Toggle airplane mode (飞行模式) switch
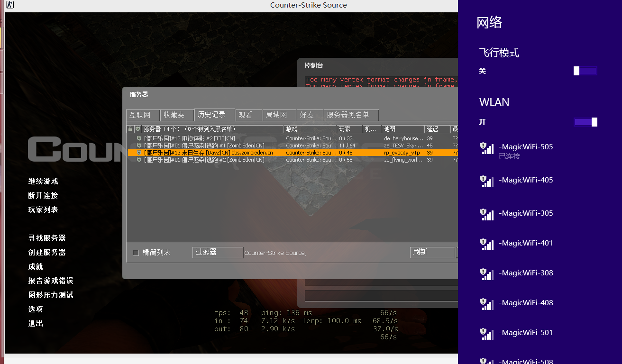This screenshot has width=622, height=364. coord(585,71)
